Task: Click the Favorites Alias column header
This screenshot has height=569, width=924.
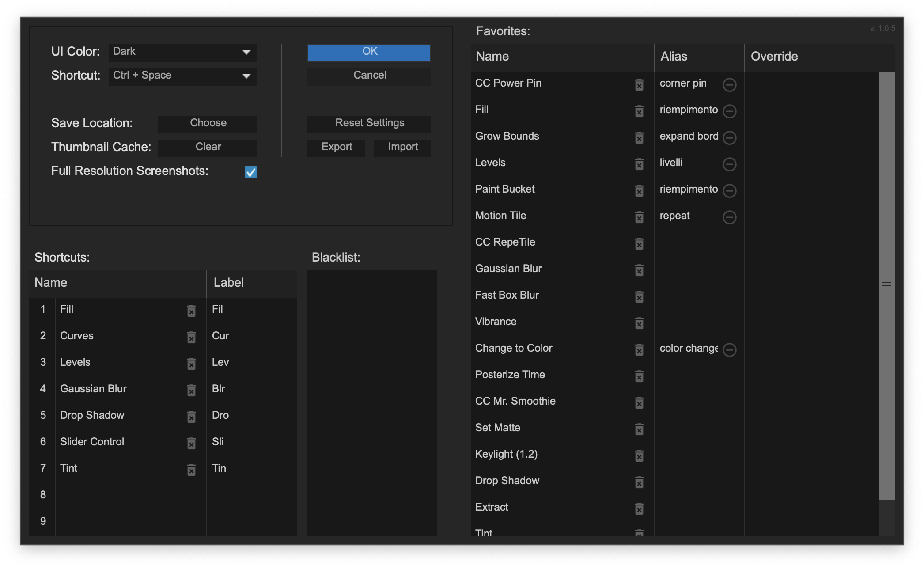Action: 700,57
